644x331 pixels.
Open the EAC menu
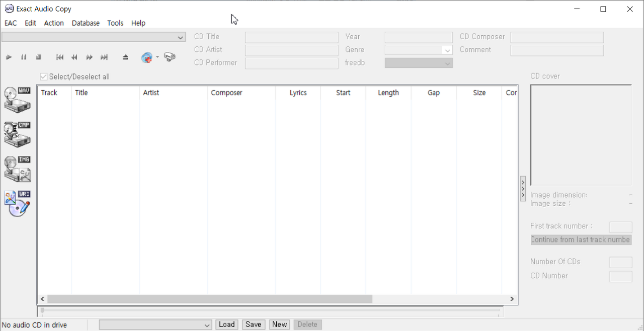(x=11, y=23)
